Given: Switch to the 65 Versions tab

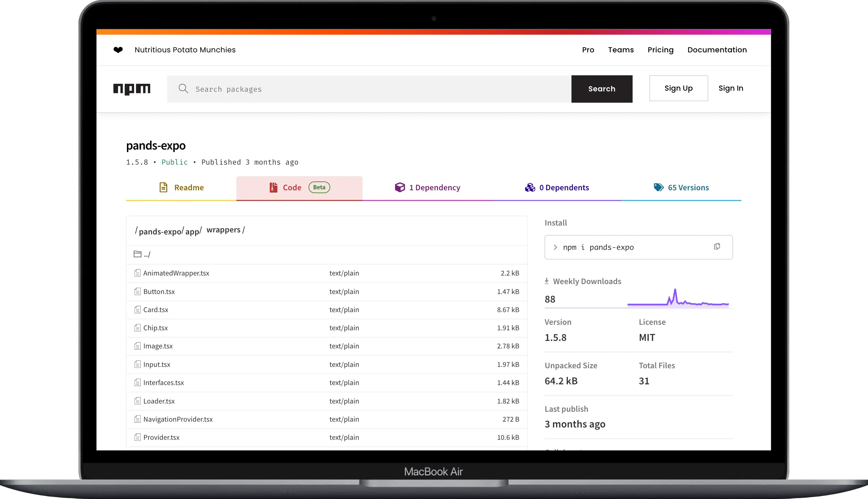Looking at the screenshot, I should point(688,187).
